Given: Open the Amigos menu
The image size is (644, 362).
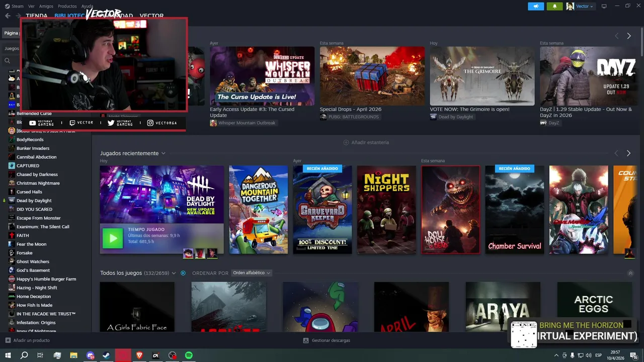Looking at the screenshot, I should click(x=46, y=6).
